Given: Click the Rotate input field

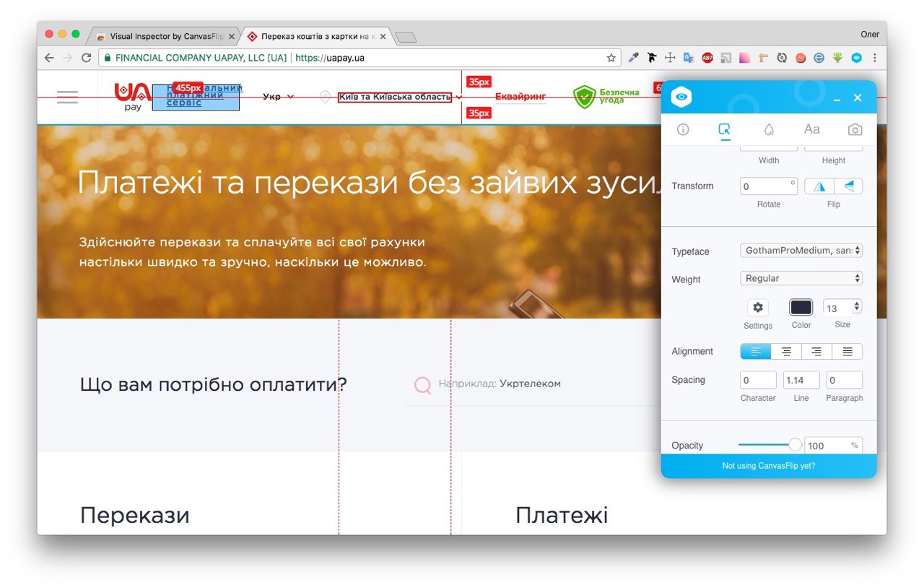Looking at the screenshot, I should 769,186.
